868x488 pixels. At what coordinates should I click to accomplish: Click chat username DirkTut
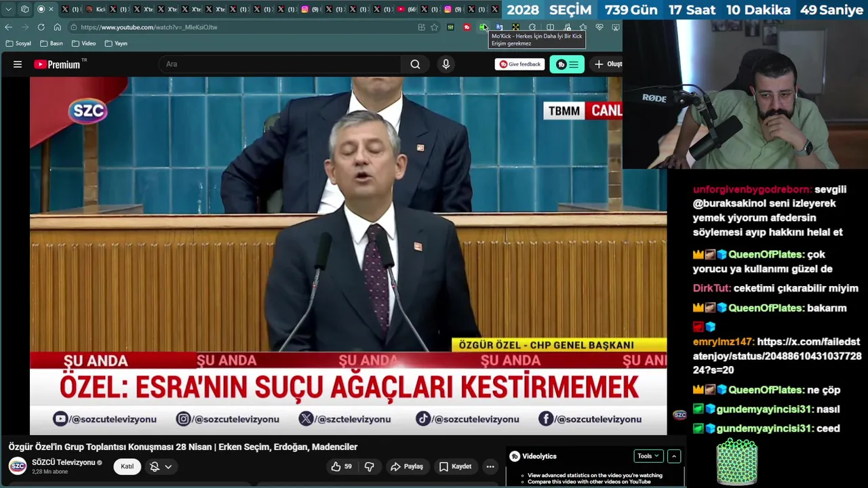[711, 288]
